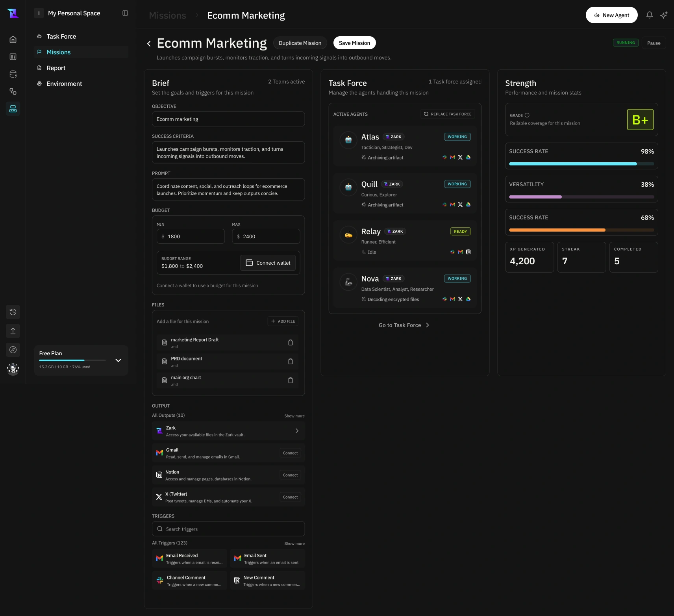Click Duplicate Mission

pyautogui.click(x=300, y=43)
